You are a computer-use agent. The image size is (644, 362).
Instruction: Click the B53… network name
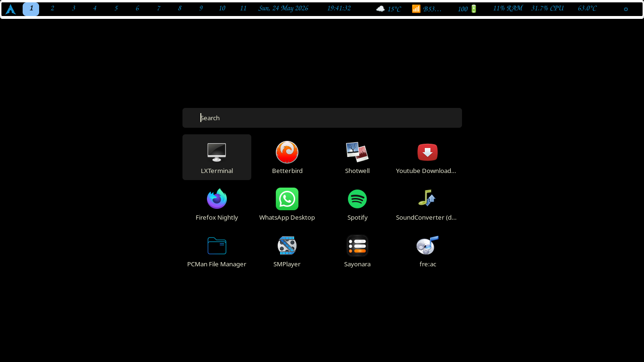click(x=432, y=9)
